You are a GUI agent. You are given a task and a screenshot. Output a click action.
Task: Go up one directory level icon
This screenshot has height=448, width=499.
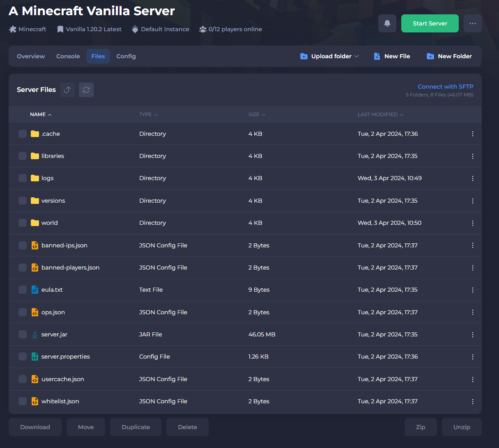[x=67, y=90]
